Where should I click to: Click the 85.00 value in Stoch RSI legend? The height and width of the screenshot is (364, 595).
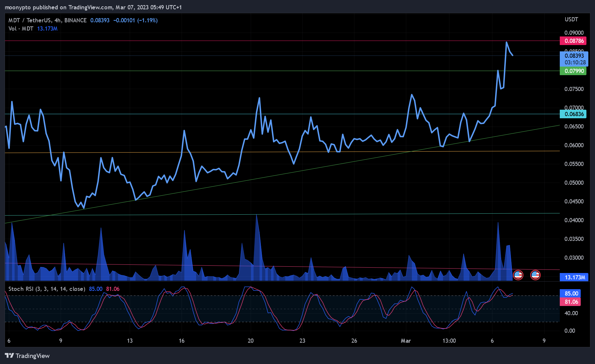coord(96,289)
